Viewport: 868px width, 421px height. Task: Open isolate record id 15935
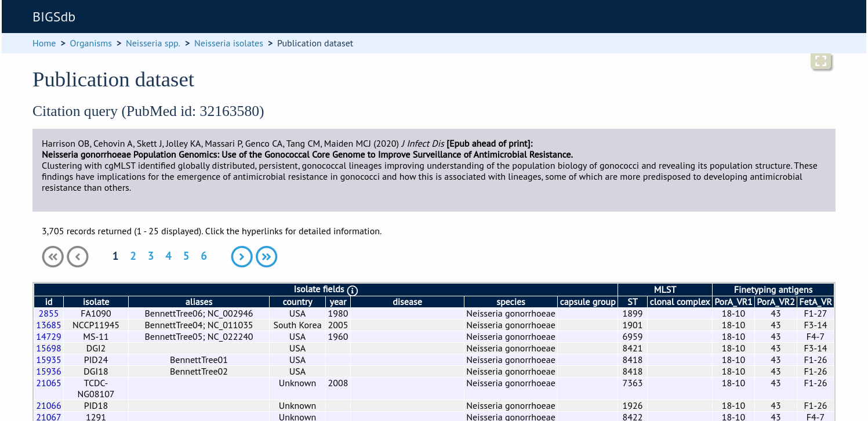point(49,360)
